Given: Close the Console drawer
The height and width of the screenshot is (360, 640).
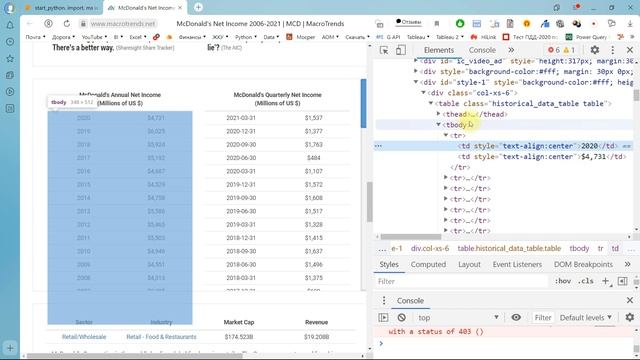Looking at the screenshot, I should tap(630, 300).
